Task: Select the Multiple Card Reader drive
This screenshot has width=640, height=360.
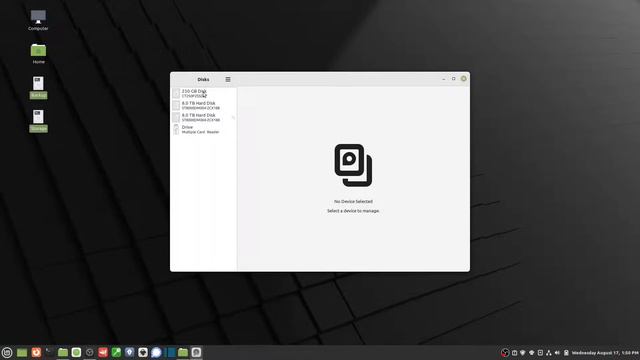Action: click(x=204, y=129)
